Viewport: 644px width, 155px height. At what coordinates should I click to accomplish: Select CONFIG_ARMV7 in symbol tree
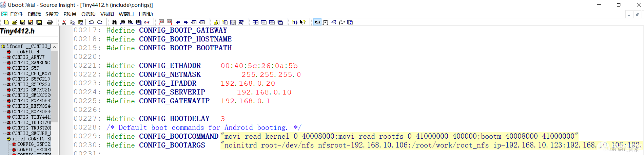(28, 57)
